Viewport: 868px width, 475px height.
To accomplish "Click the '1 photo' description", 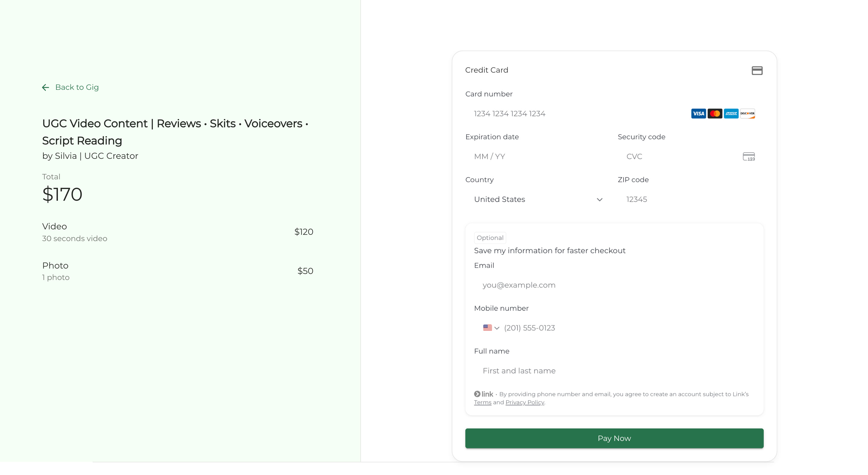I will coord(55,278).
